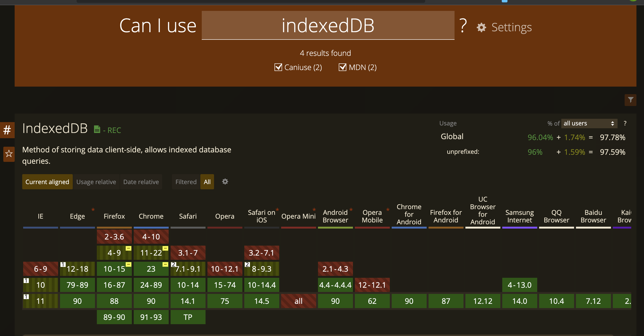Click note 2 marker on Safari 7.1-9.1
Image resolution: width=644 pixels, height=336 pixels.
173,264
